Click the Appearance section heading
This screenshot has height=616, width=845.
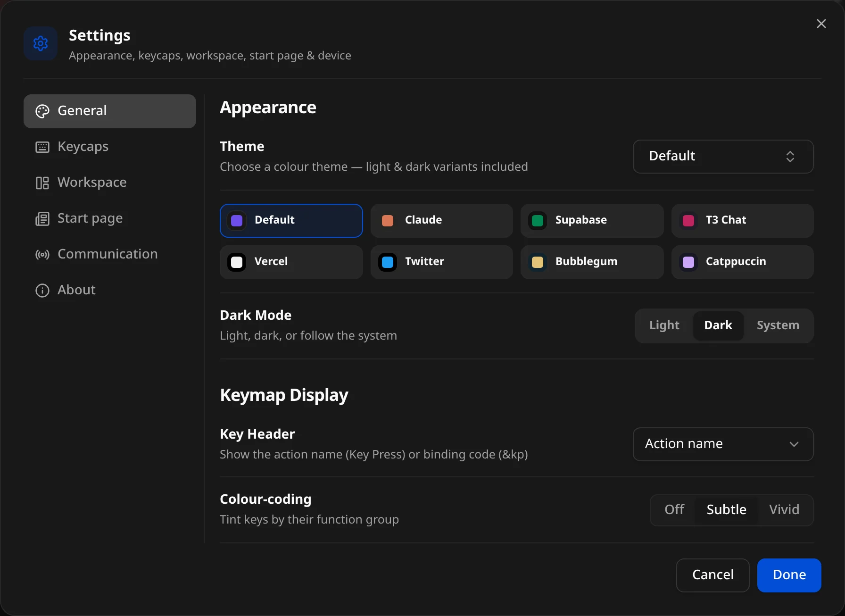[268, 108]
